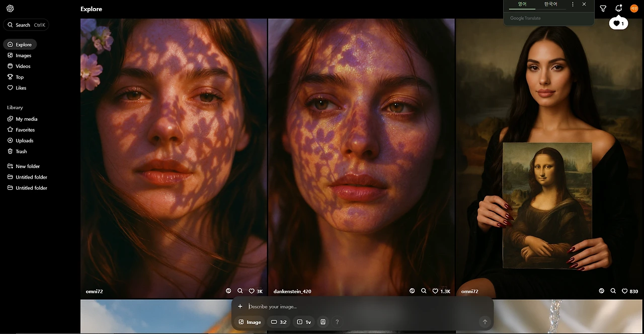644x334 pixels.
Task: Open dankenstein_420's profile link
Action: pos(292,291)
